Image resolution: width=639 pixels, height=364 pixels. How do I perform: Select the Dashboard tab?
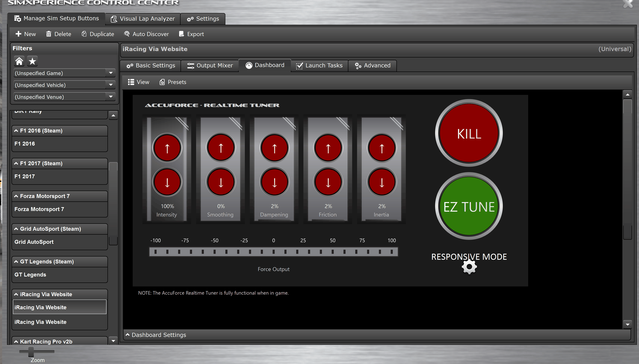(265, 65)
